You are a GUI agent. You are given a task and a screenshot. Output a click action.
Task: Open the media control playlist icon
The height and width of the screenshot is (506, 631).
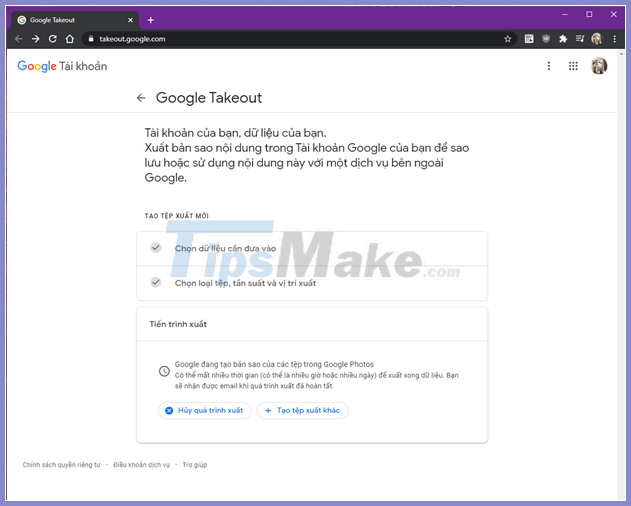tap(579, 39)
